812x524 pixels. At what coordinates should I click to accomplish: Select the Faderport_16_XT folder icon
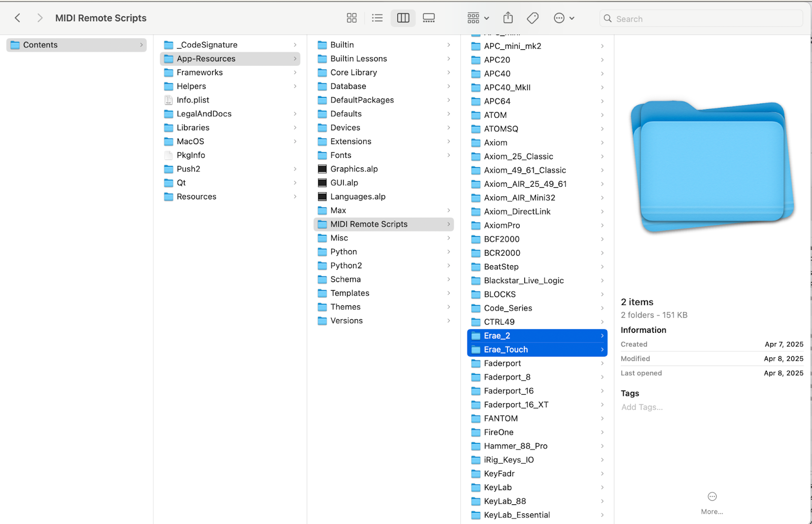point(476,405)
